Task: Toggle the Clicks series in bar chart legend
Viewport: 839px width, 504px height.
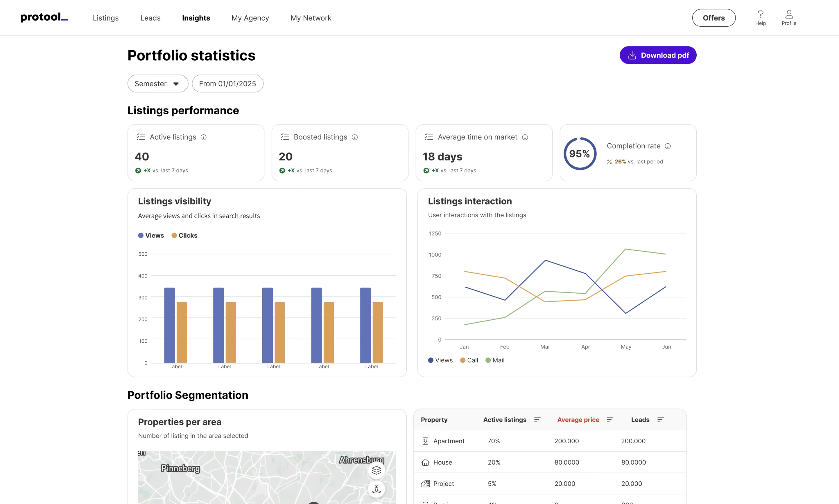Action: point(184,235)
